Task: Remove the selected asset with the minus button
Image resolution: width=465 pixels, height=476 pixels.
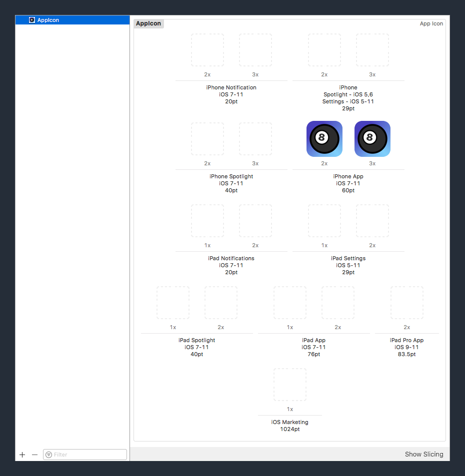Action: (x=34, y=455)
